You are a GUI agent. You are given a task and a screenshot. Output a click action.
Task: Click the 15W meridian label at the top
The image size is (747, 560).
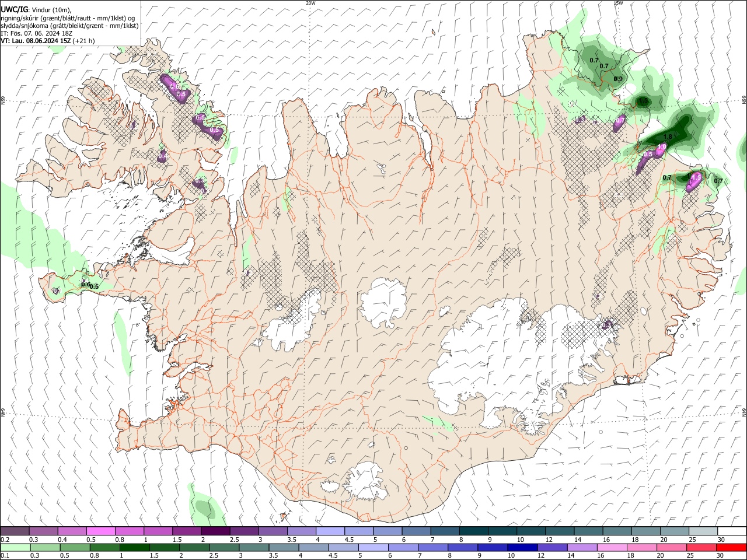click(618, 3)
